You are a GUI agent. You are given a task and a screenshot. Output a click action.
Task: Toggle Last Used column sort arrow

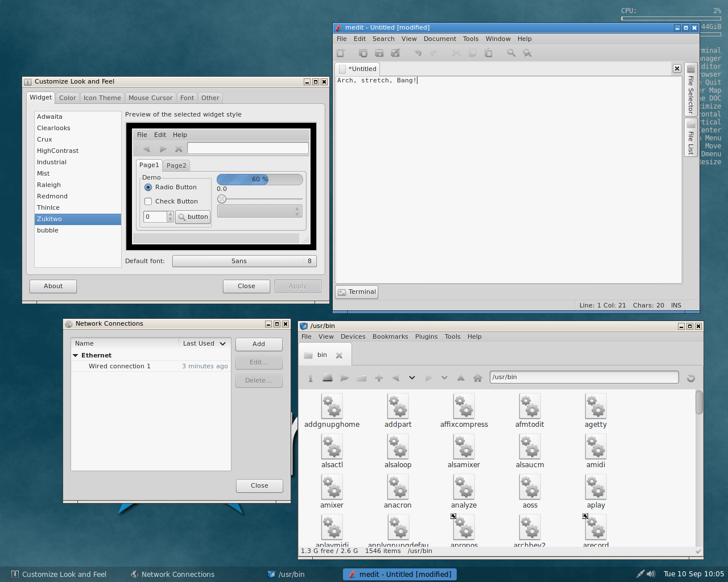pyautogui.click(x=222, y=343)
